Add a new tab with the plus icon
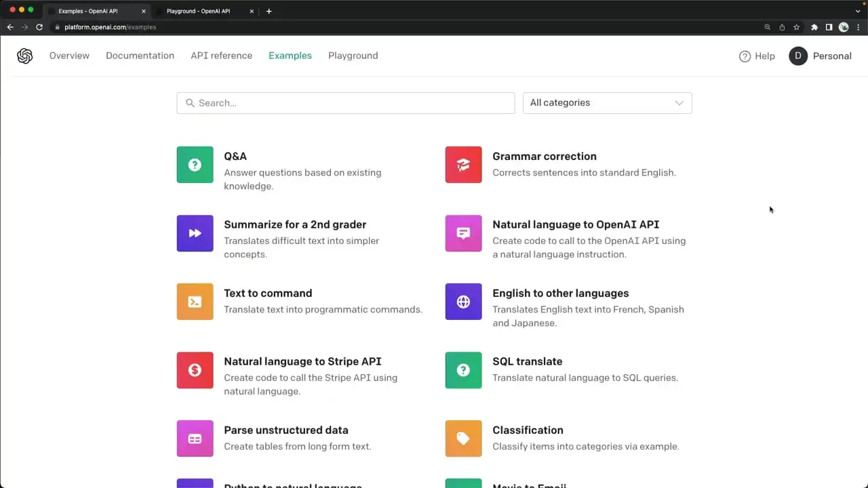Screen dimensions: 868x488 269,11
